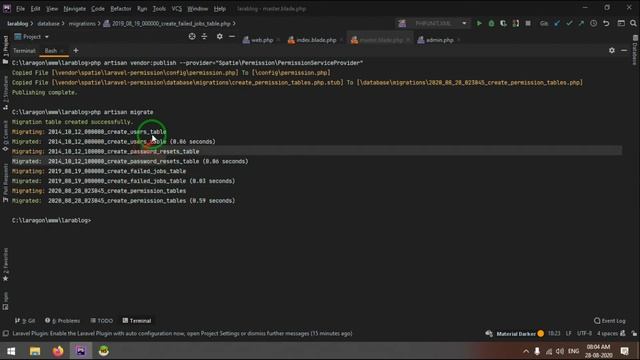
Task: Open Git history clock icon
Action: (x=593, y=23)
